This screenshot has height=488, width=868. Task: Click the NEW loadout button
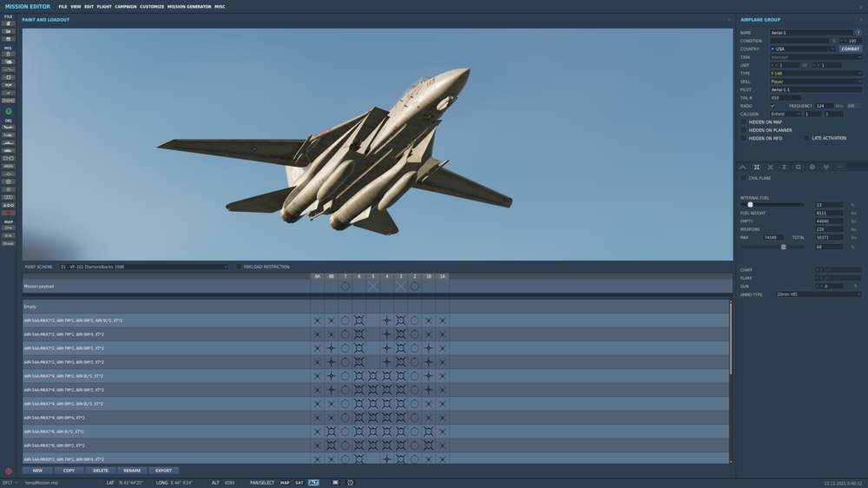37,471
